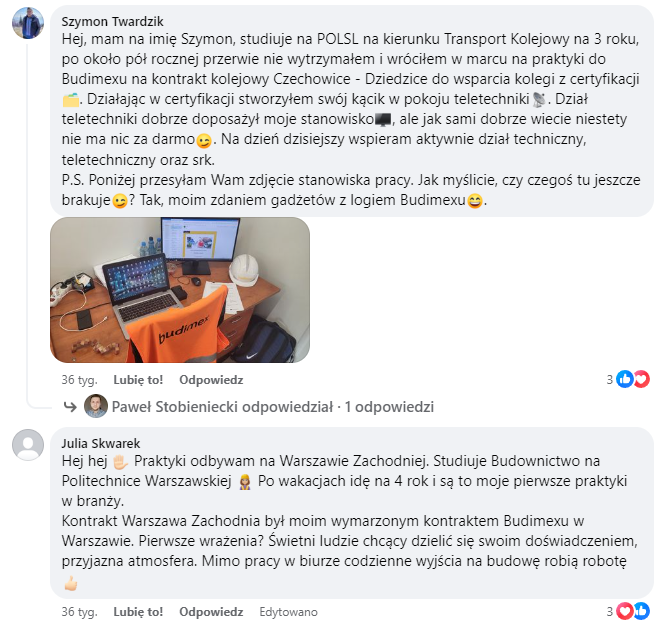Image resolution: width=662 pixels, height=624 pixels.
Task: Click Paweł Stobieniecki's small avatar
Action: click(x=96, y=406)
